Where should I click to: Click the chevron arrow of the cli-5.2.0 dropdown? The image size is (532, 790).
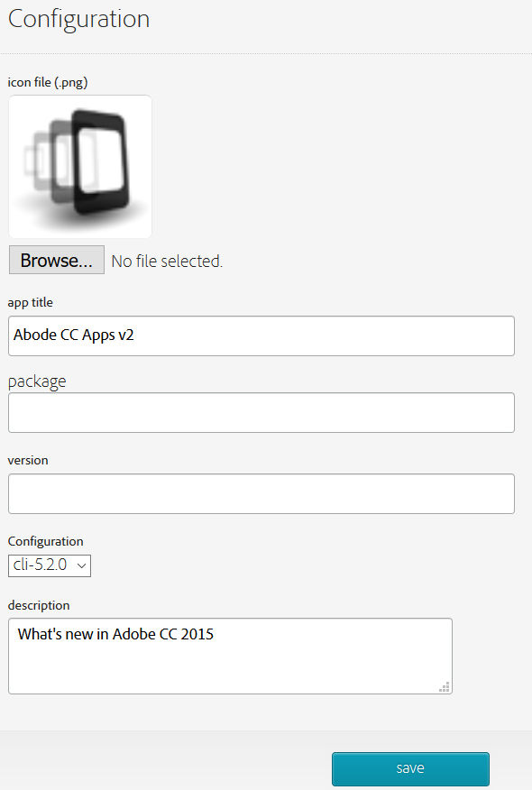click(x=81, y=565)
